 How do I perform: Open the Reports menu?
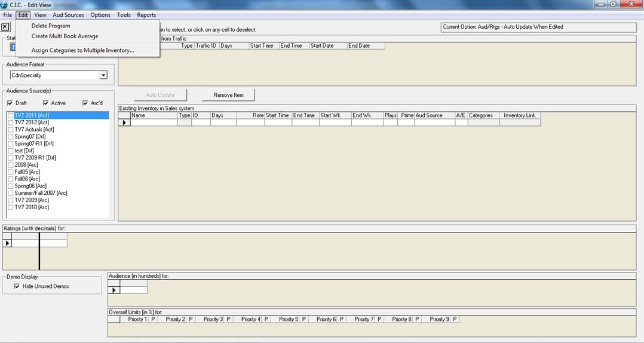146,15
